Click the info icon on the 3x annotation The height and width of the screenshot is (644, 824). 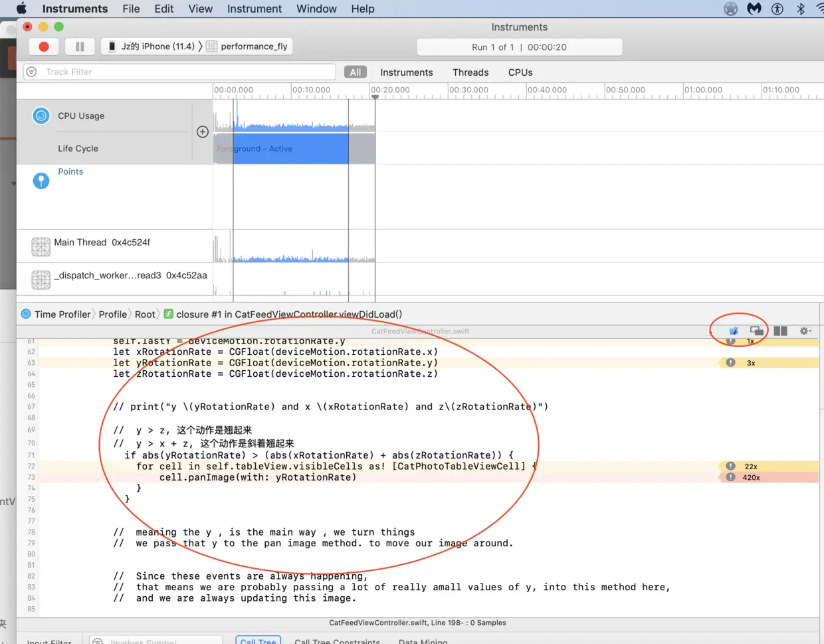pyautogui.click(x=730, y=363)
